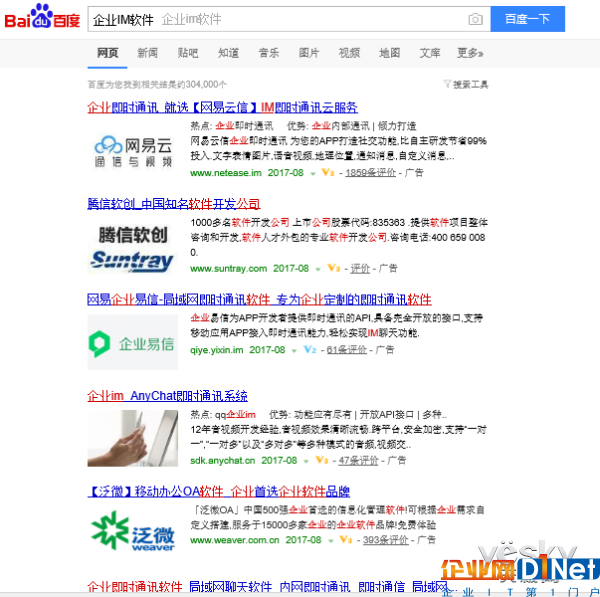Click V3 badge in sdk.anychat.cn result
Screen dimensions: 600x597
(x=321, y=460)
